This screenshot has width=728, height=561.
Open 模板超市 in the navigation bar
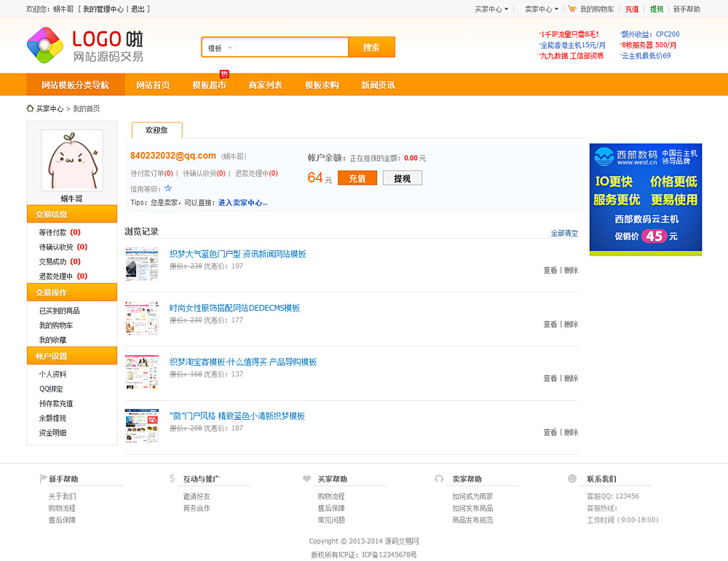tap(209, 85)
